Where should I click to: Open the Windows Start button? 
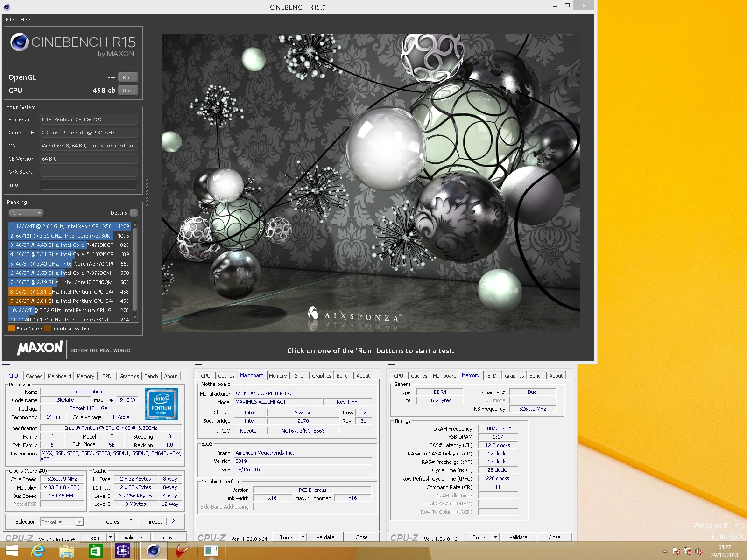(x=12, y=551)
